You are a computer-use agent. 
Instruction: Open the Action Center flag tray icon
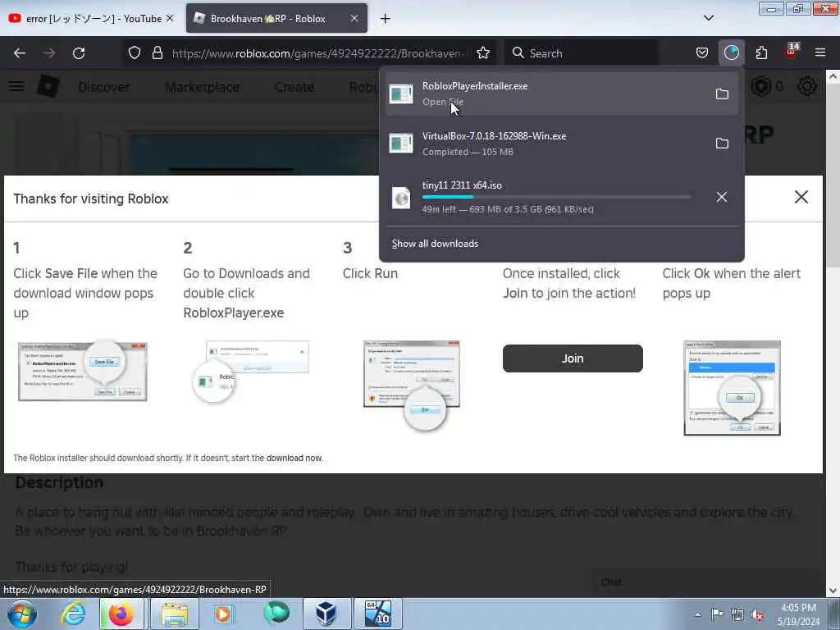click(x=717, y=614)
